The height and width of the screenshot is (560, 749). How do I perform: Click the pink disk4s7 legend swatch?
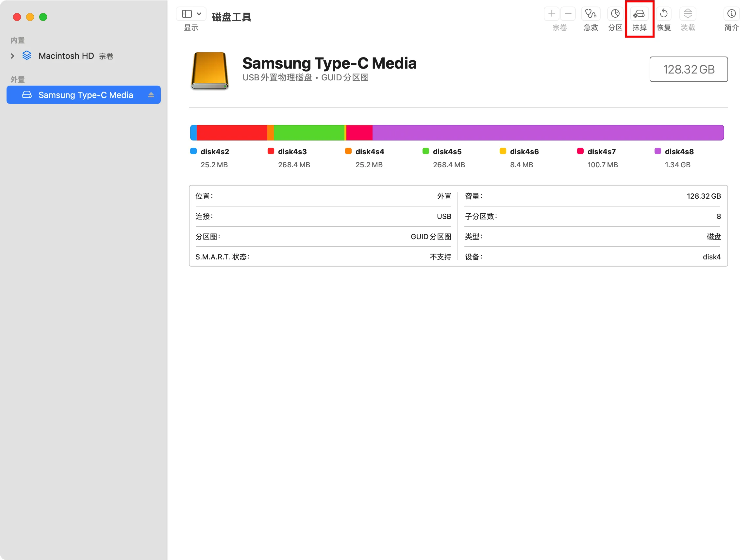tap(580, 151)
